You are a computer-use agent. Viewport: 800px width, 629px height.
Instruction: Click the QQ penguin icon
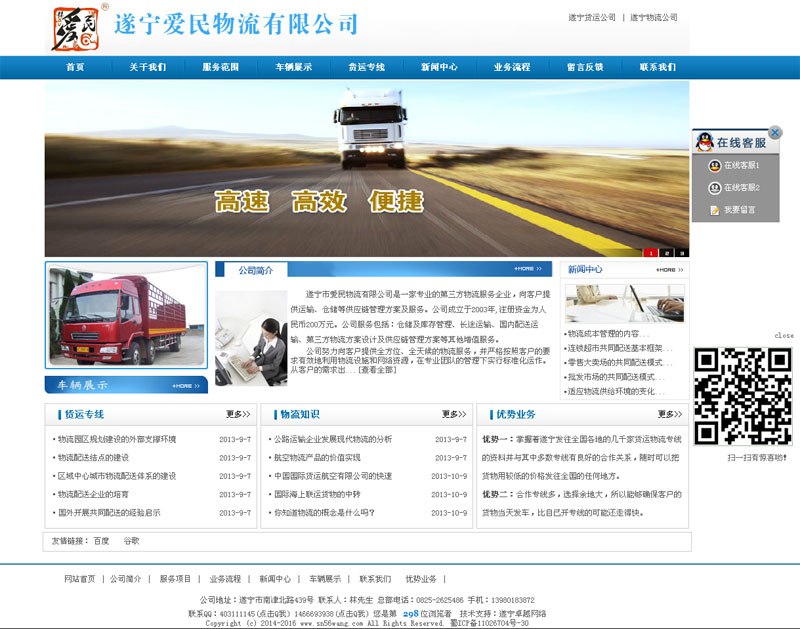(x=706, y=142)
